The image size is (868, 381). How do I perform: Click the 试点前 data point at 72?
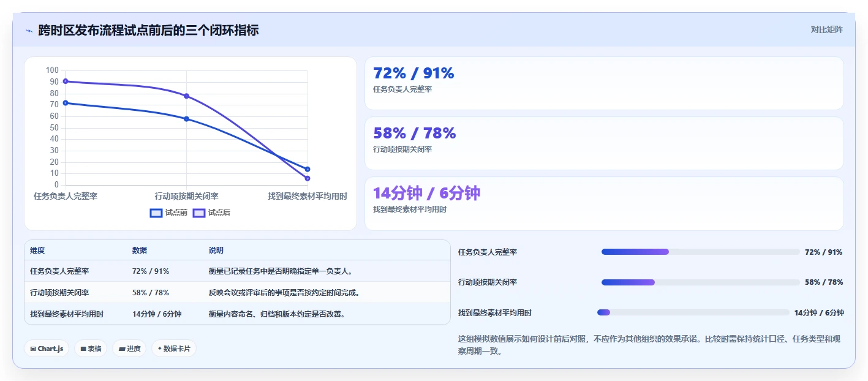coord(66,103)
